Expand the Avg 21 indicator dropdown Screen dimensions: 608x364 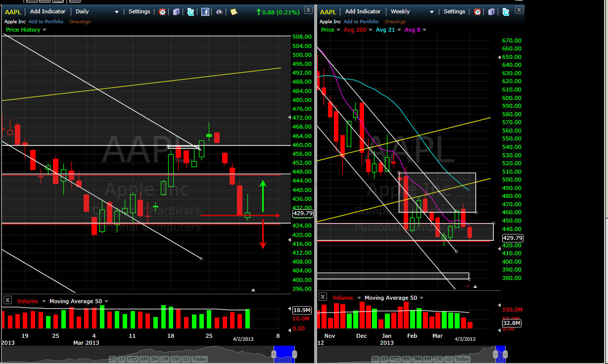399,30
